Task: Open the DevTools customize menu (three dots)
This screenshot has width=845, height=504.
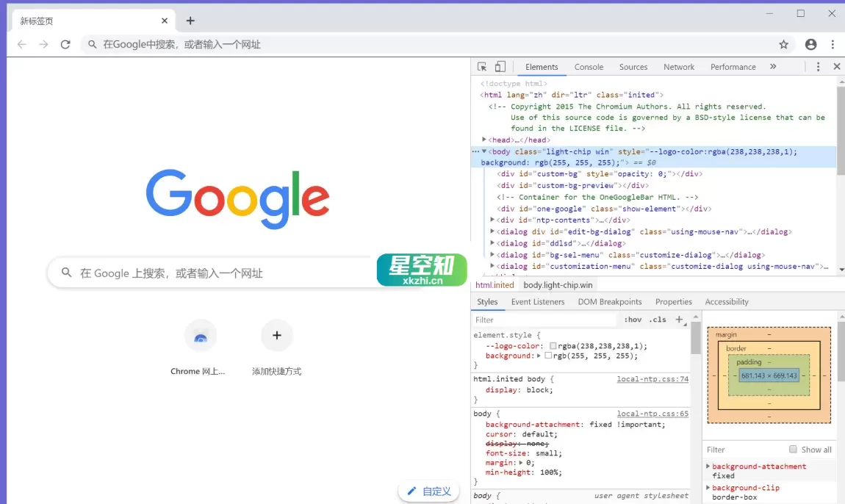Action: click(x=818, y=67)
